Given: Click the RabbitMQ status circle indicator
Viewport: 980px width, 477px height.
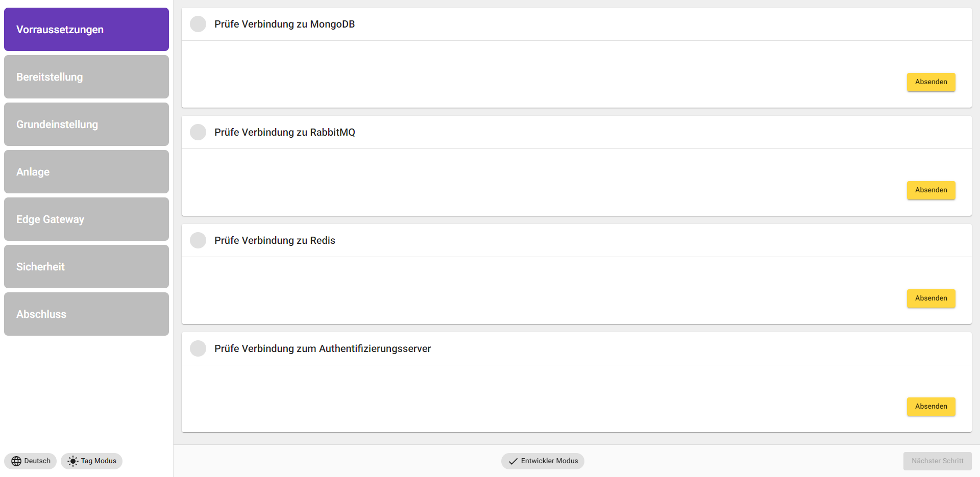Looking at the screenshot, I should pos(198,132).
